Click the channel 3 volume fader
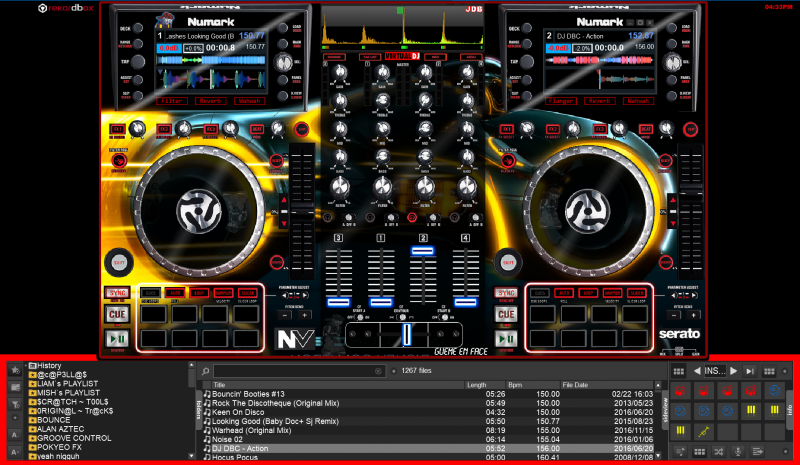Viewport: 800px width, 465px height. pyautogui.click(x=338, y=303)
